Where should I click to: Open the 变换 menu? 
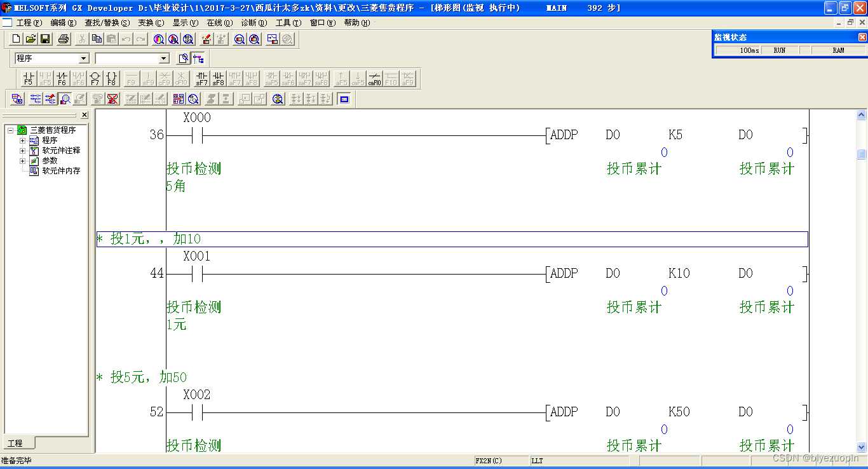151,23
